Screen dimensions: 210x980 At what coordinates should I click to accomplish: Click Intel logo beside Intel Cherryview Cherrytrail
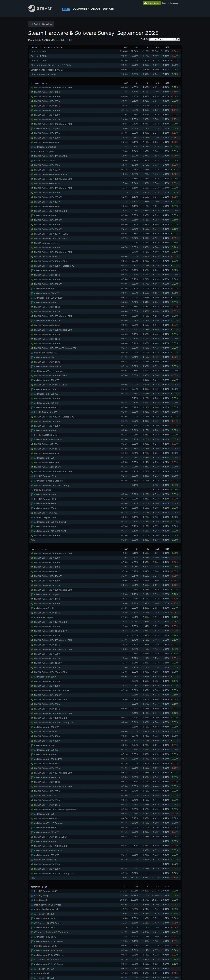coord(32,905)
